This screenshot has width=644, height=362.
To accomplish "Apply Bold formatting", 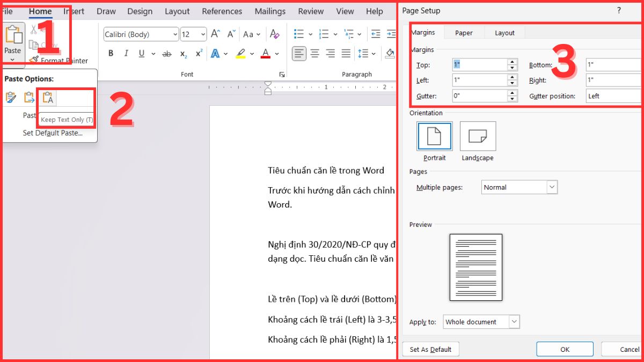I will tap(111, 53).
